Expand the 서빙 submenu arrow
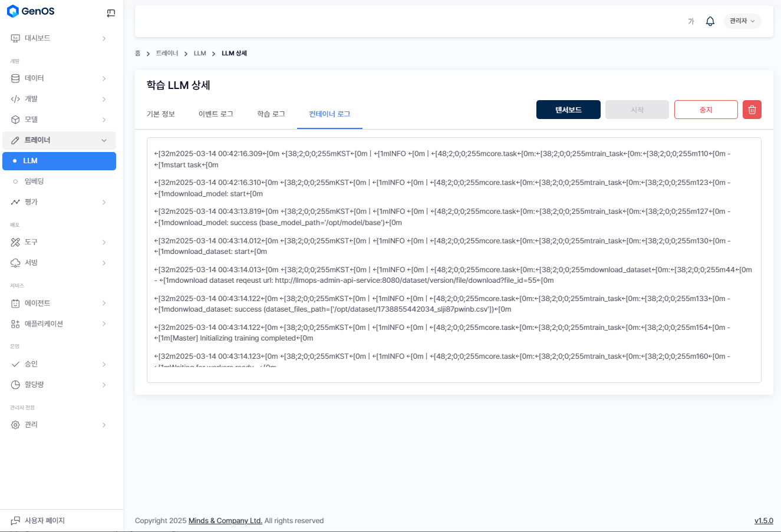Viewport: 781px width, 532px height. (104, 263)
